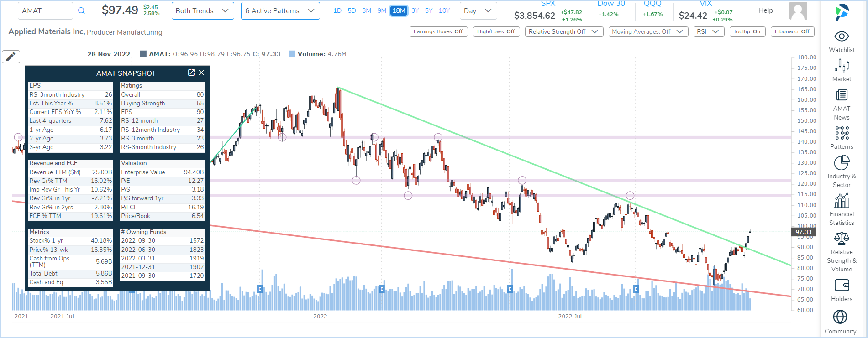Open the AMAT News icon

pos(842,95)
